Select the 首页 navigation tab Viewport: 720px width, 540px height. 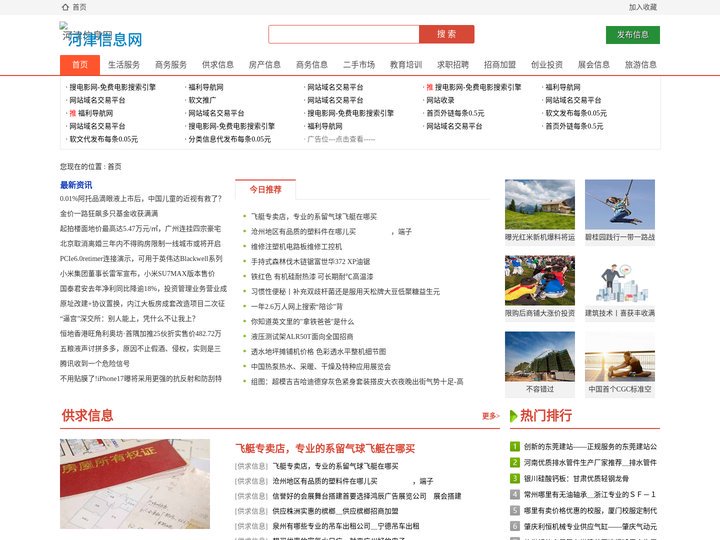(x=80, y=65)
